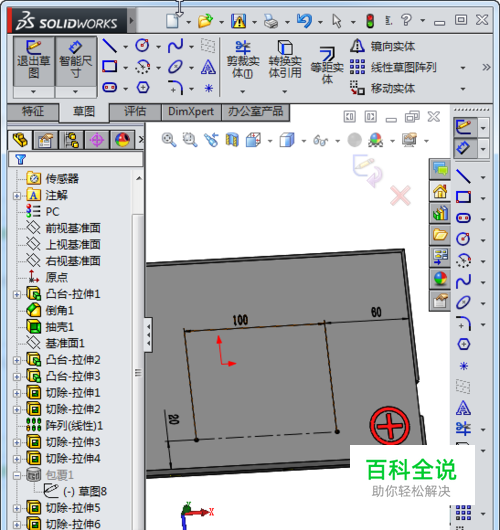
Task: Click the Print icon
Action: point(271,21)
